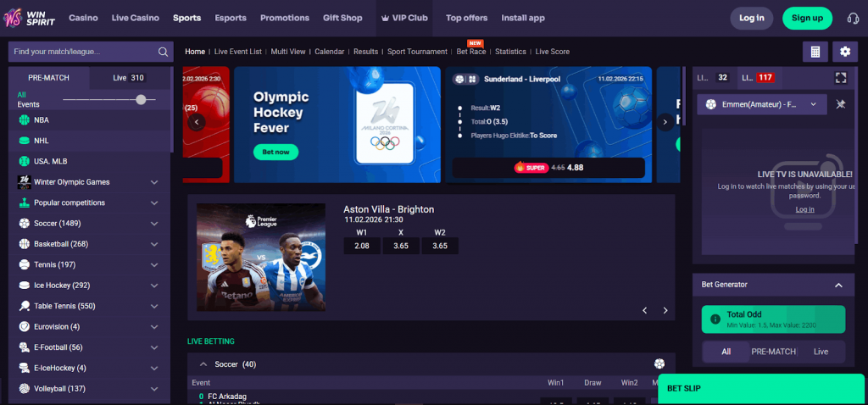The width and height of the screenshot is (868, 405).
Task: Expand live TV panel to fullscreen
Action: [841, 78]
